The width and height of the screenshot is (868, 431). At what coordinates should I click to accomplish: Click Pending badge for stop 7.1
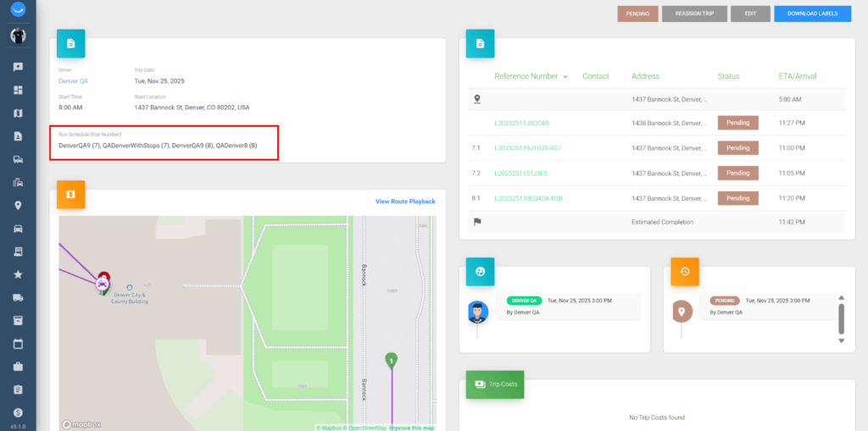coord(738,148)
